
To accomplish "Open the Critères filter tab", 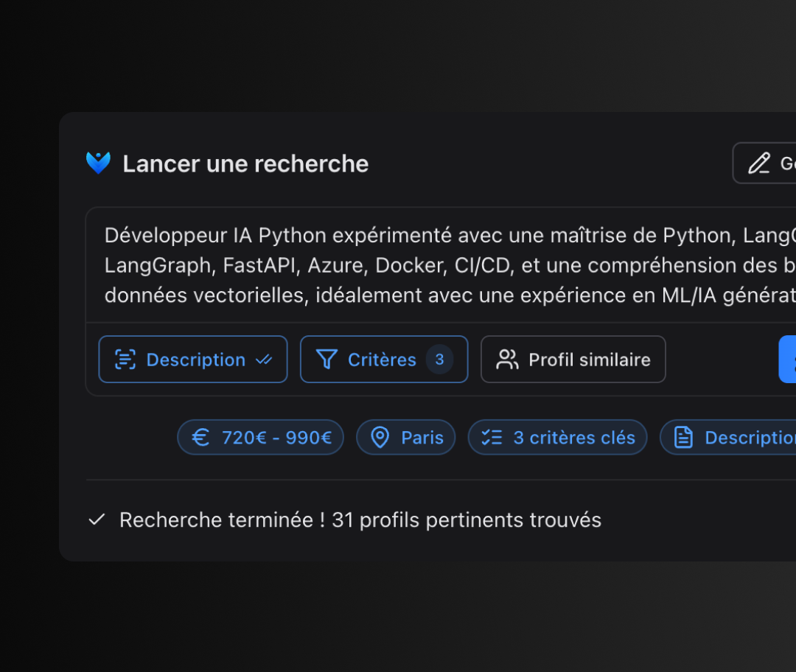I will [x=382, y=360].
